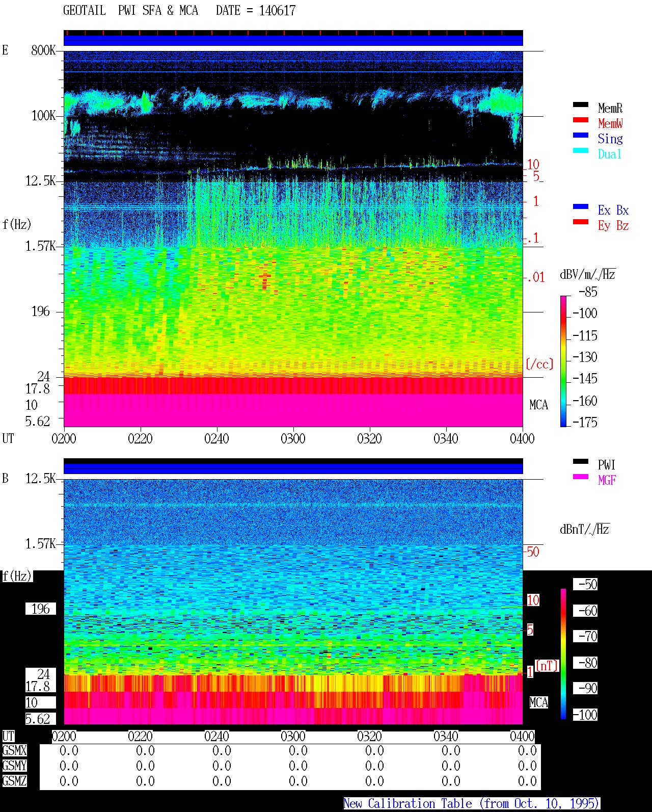Image resolution: width=652 pixels, height=812 pixels.
Task: Click the black MemR legend swatch
Action: 581,104
